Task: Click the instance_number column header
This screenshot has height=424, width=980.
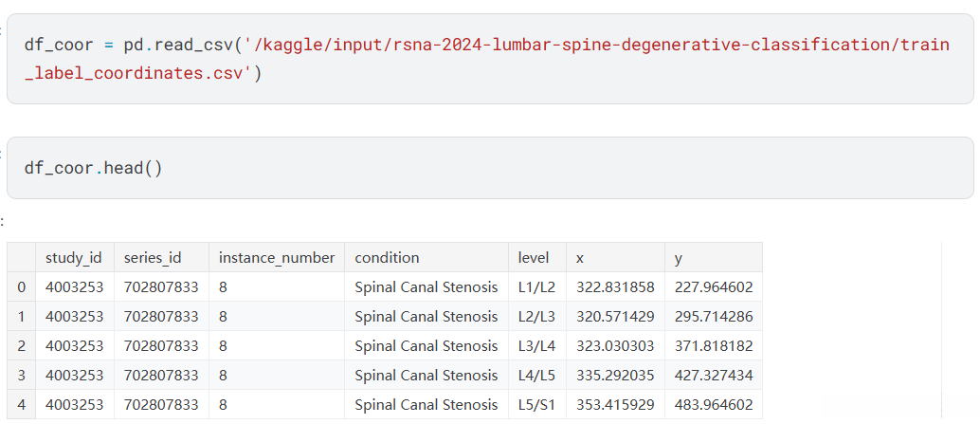Action: 276,257
